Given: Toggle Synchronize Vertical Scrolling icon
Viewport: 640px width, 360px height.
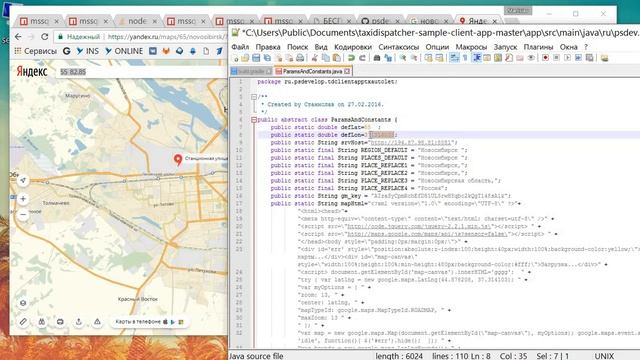Looking at the screenshot, I should (429, 58).
